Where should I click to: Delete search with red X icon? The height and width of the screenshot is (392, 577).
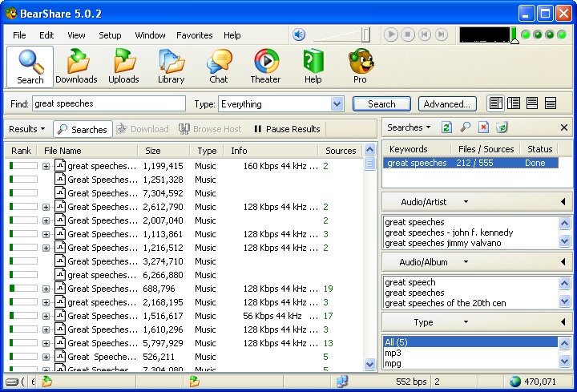click(483, 127)
